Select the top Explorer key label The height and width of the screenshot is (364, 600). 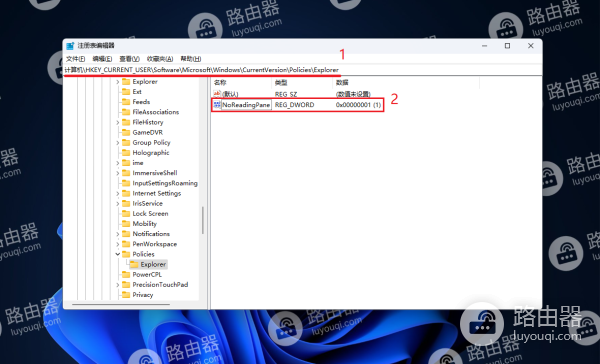145,82
